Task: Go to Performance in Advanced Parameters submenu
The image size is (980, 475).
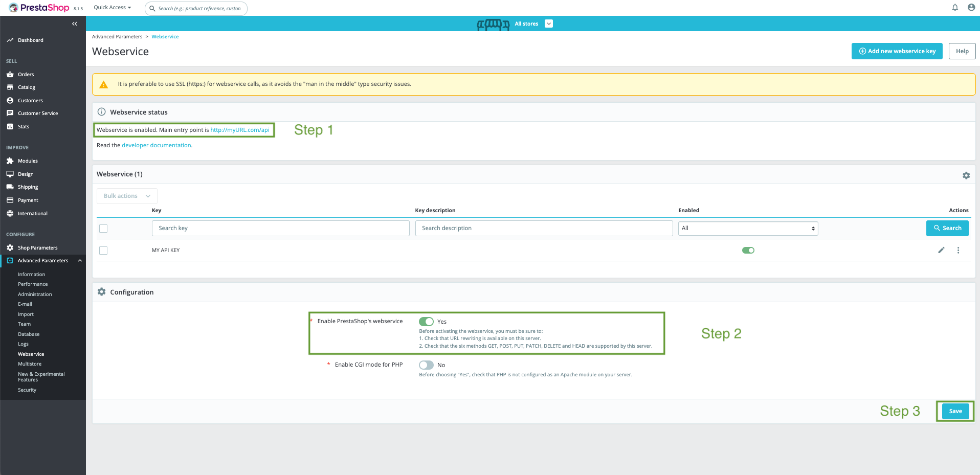Action: pyautogui.click(x=33, y=284)
